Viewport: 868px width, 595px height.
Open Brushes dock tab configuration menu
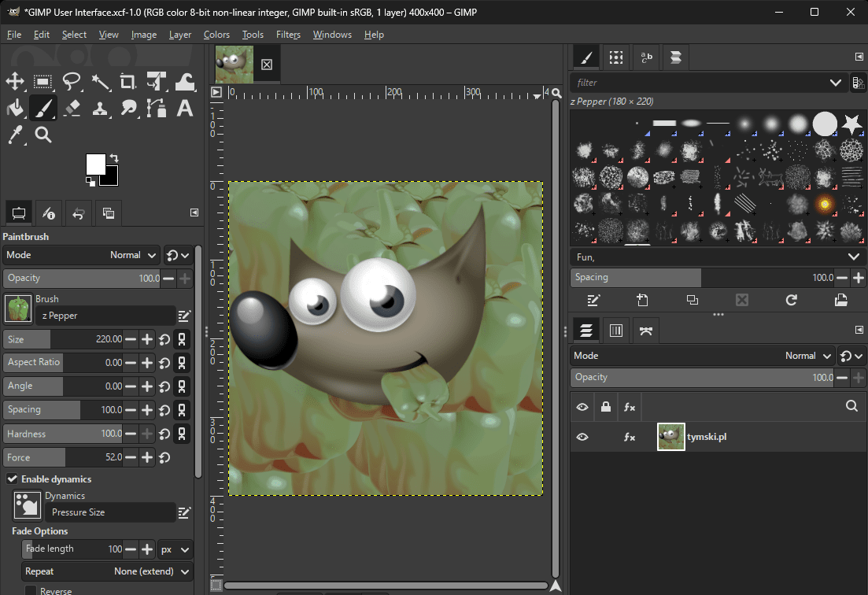[x=859, y=57]
